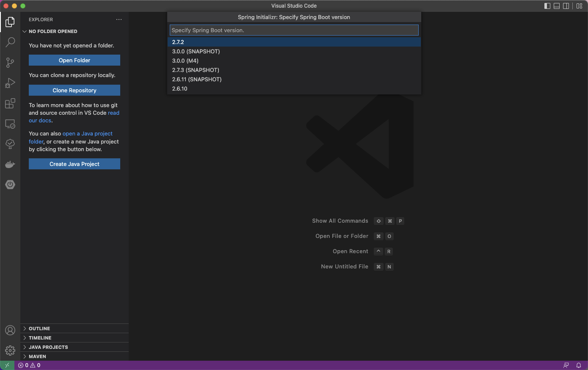
Task: Expand the Outline section
Action: coord(75,329)
